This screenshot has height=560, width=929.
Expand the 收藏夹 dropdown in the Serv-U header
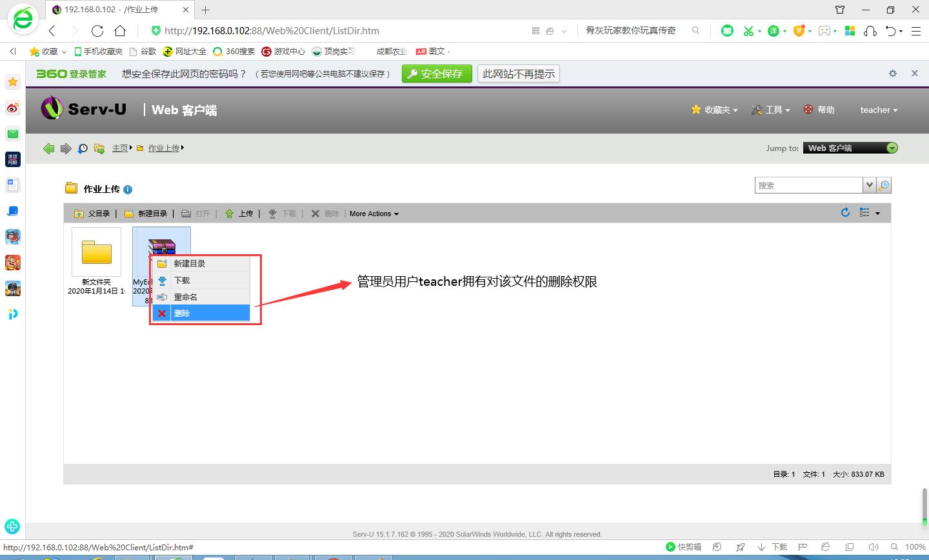(x=714, y=110)
